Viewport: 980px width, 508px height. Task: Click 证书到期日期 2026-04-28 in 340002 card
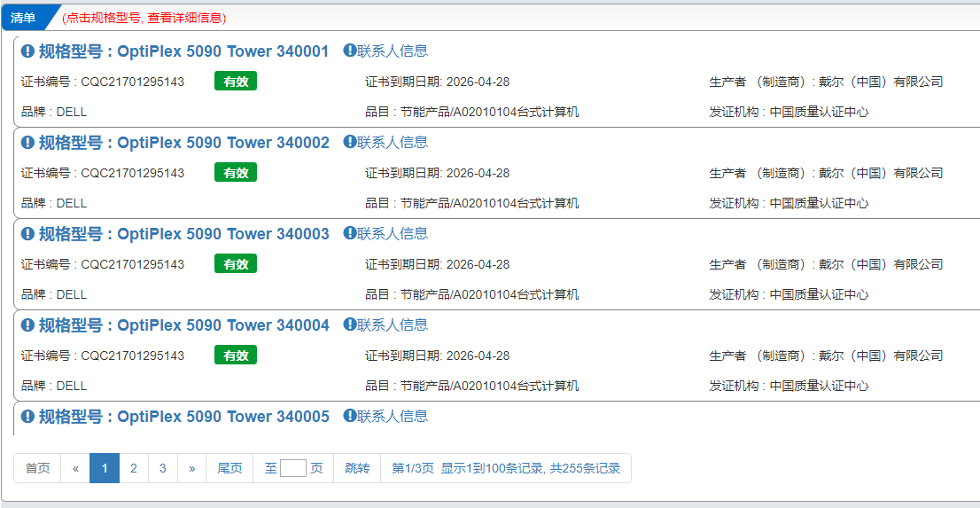coord(438,173)
